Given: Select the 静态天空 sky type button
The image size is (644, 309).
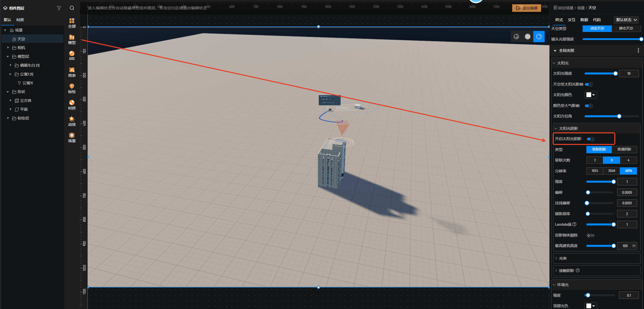Looking at the screenshot, I should click(x=626, y=28).
